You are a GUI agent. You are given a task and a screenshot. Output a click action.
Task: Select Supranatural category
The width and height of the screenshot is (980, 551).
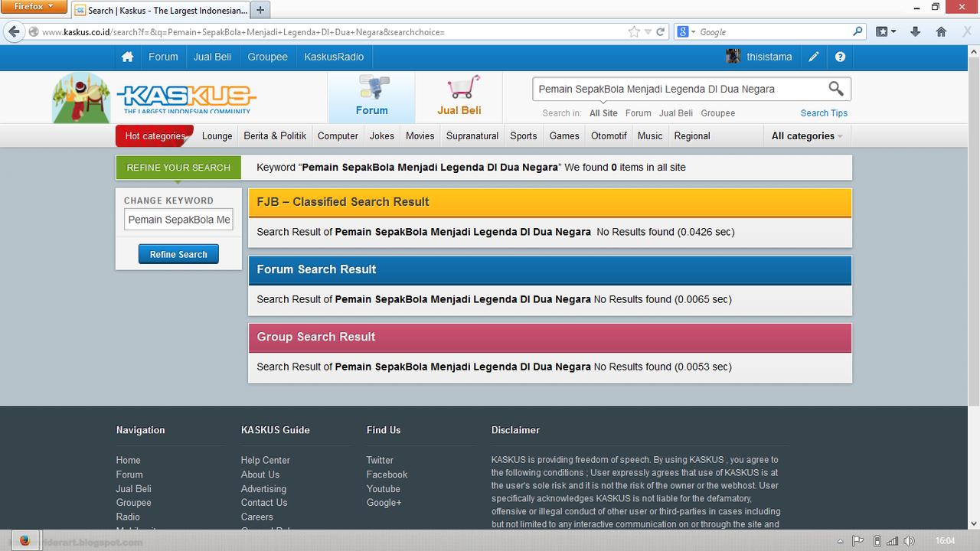point(472,135)
